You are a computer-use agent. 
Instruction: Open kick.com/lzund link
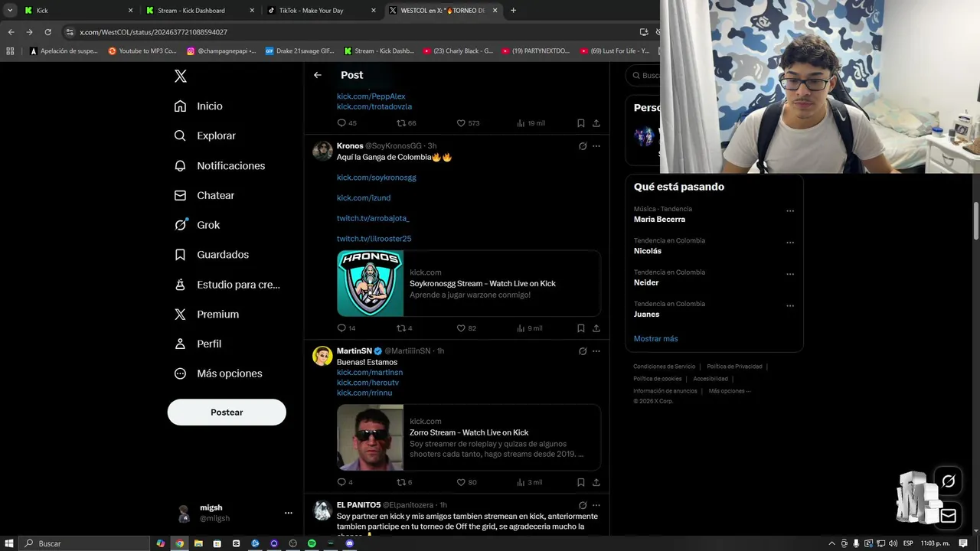(x=364, y=198)
